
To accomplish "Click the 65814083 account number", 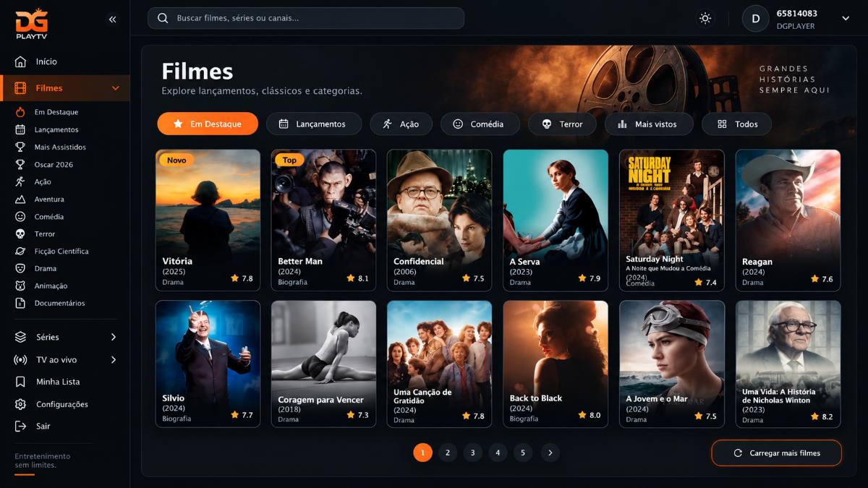I will 796,13.
